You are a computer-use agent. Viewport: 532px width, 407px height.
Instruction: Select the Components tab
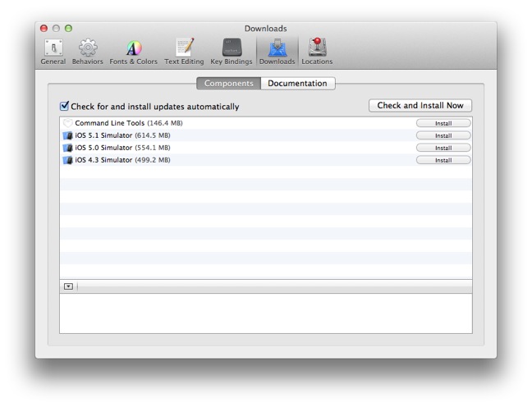coord(228,83)
